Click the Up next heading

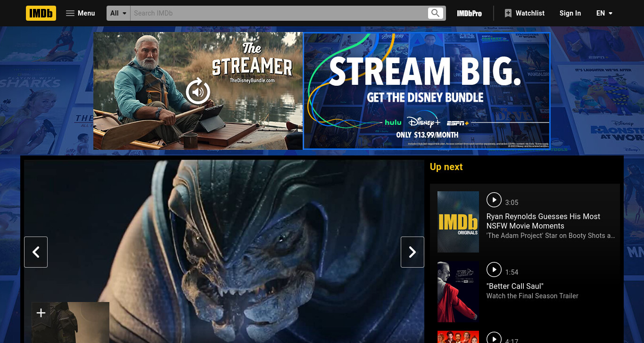pos(446,167)
